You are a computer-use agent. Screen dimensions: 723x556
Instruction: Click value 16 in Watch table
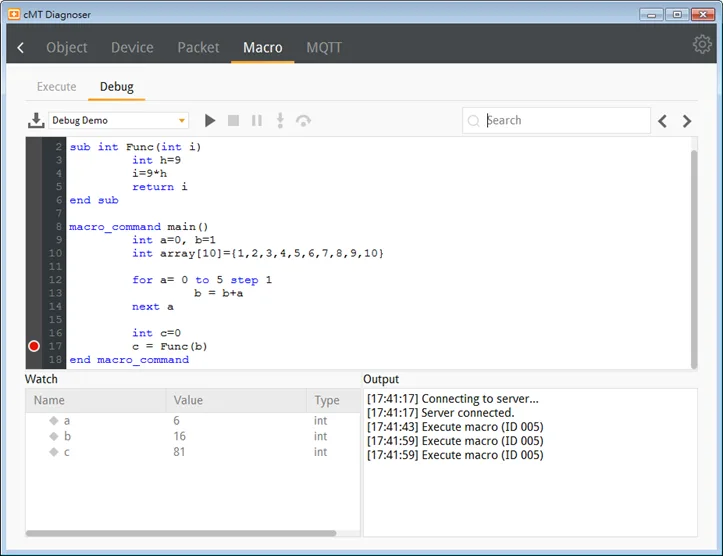coord(179,436)
